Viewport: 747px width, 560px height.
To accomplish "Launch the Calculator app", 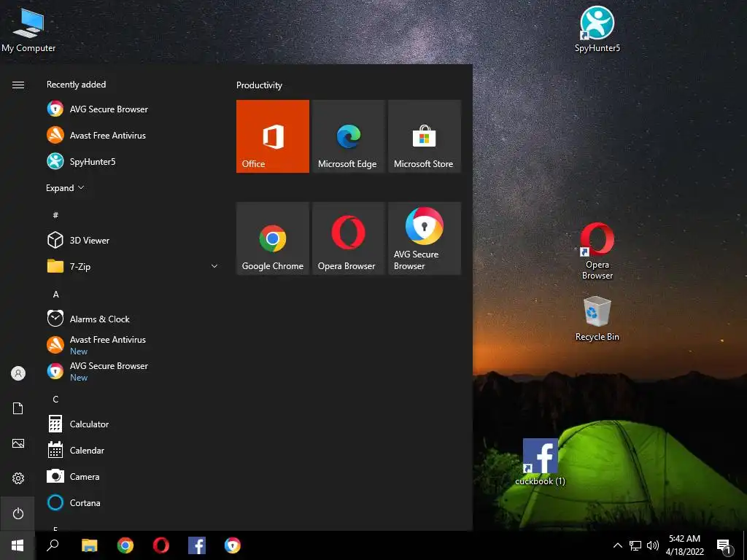I will [133, 424].
